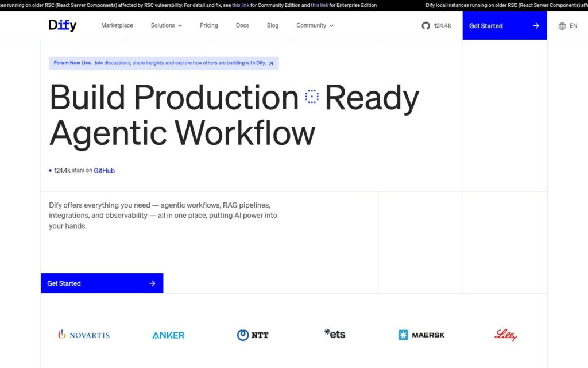Click the 'Build Production Ready Agentic Workflow' heading

click(x=234, y=115)
